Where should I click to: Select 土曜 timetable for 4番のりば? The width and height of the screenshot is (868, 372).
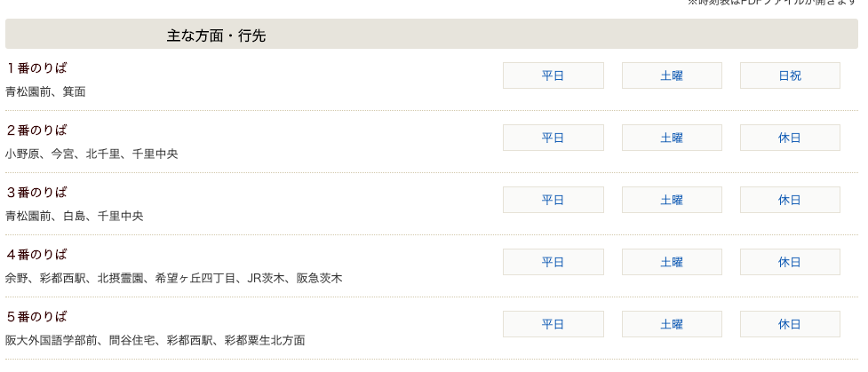pyautogui.click(x=672, y=262)
